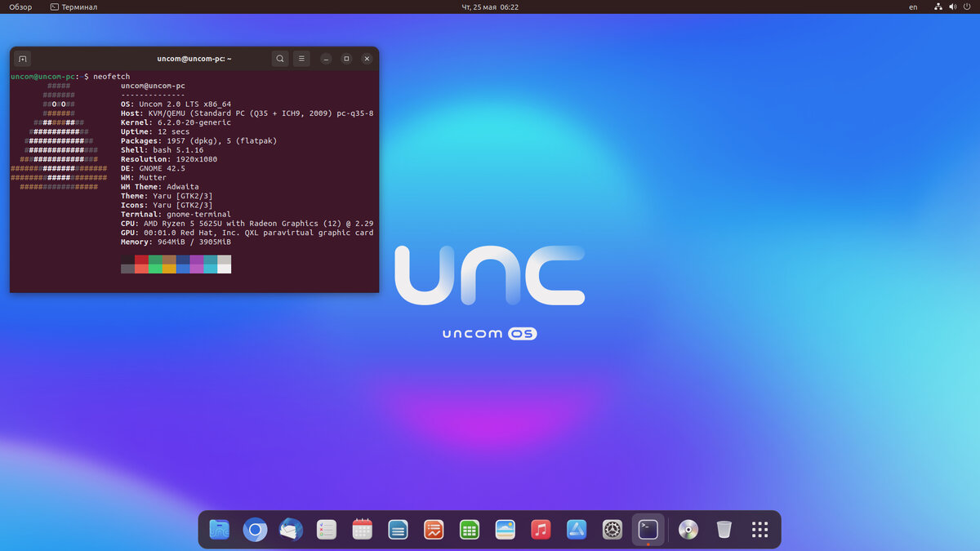Open system Settings gear in the dock
The image size is (980, 551).
(612, 530)
